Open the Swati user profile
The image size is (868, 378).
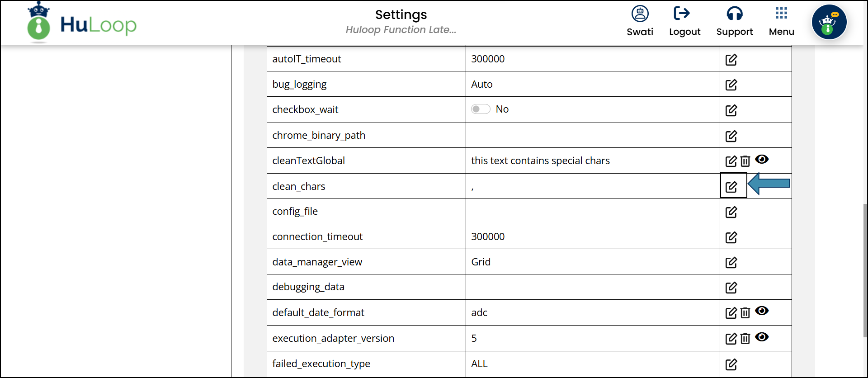[640, 21]
